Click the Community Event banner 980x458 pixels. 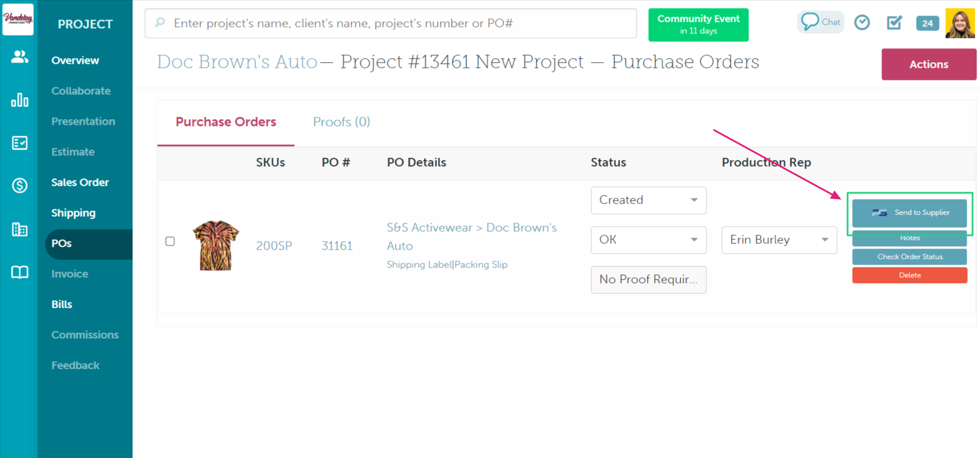point(698,25)
